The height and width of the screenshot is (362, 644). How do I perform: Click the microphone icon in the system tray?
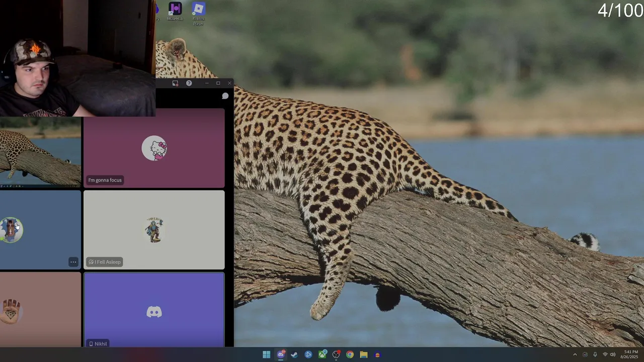(x=595, y=354)
